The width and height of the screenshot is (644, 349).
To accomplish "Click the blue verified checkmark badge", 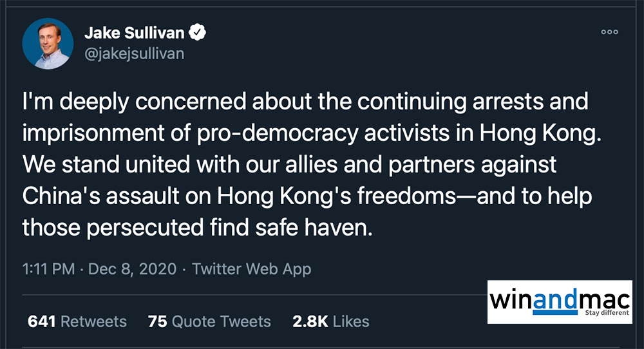I will pos(201,33).
